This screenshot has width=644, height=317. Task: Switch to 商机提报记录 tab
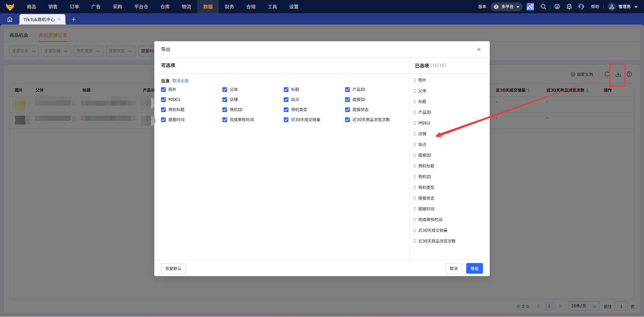[53, 35]
